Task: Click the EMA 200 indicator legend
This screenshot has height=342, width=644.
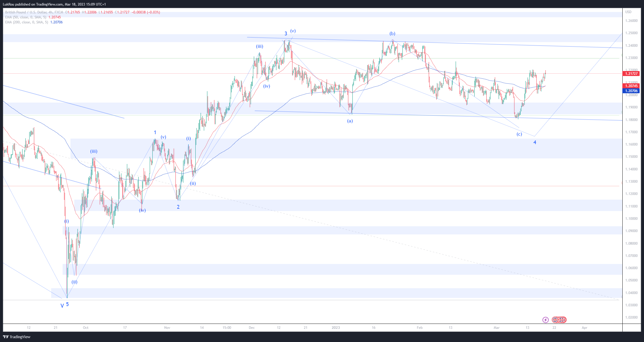Action: (27, 22)
